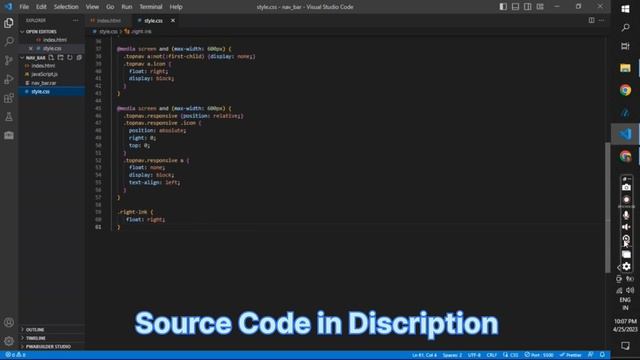Open the Selection menu
The image size is (640, 360).
pos(66,7)
